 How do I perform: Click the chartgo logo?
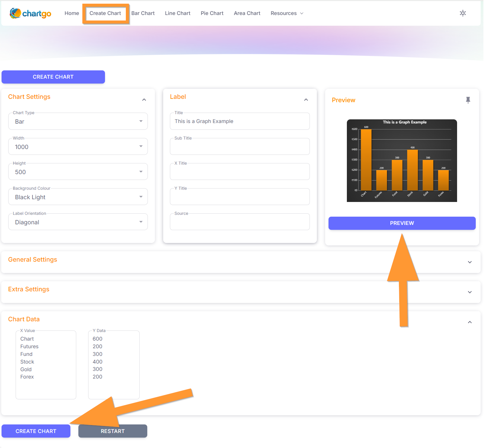pyautogui.click(x=30, y=13)
